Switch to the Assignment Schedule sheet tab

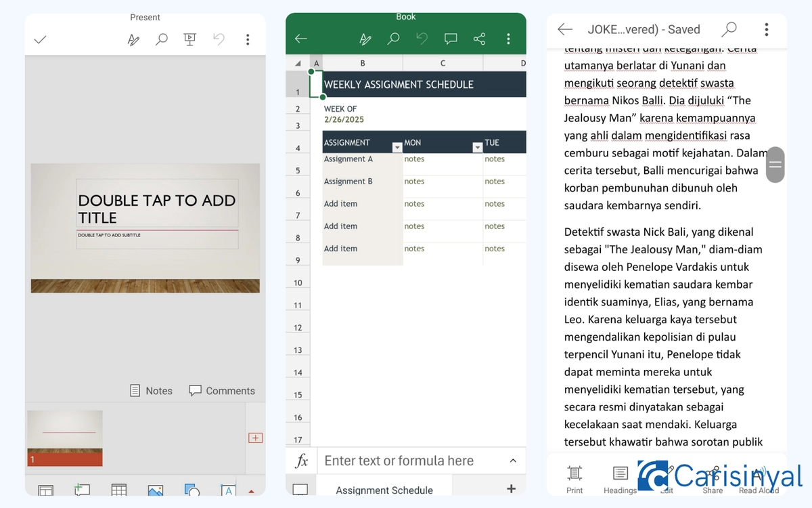point(384,490)
